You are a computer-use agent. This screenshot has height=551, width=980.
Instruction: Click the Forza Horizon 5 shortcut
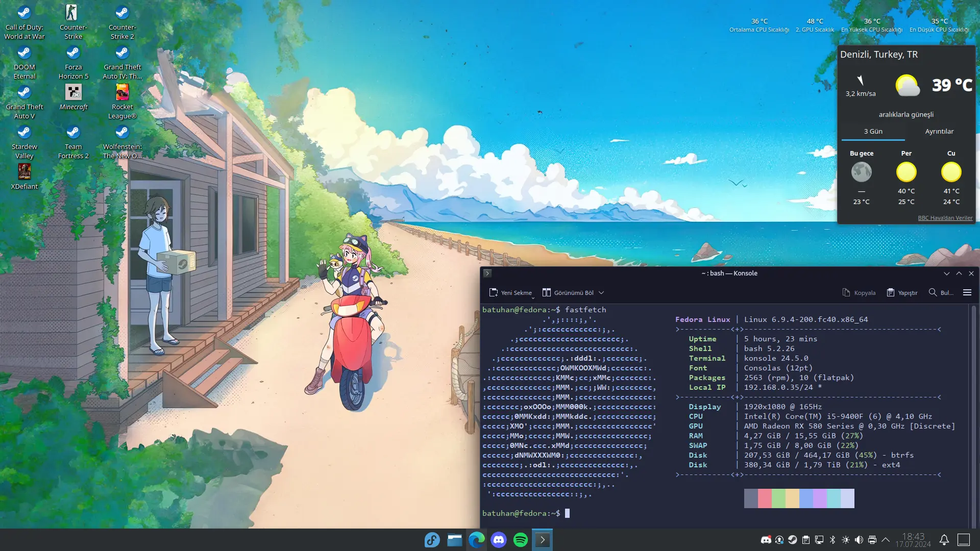pyautogui.click(x=73, y=62)
